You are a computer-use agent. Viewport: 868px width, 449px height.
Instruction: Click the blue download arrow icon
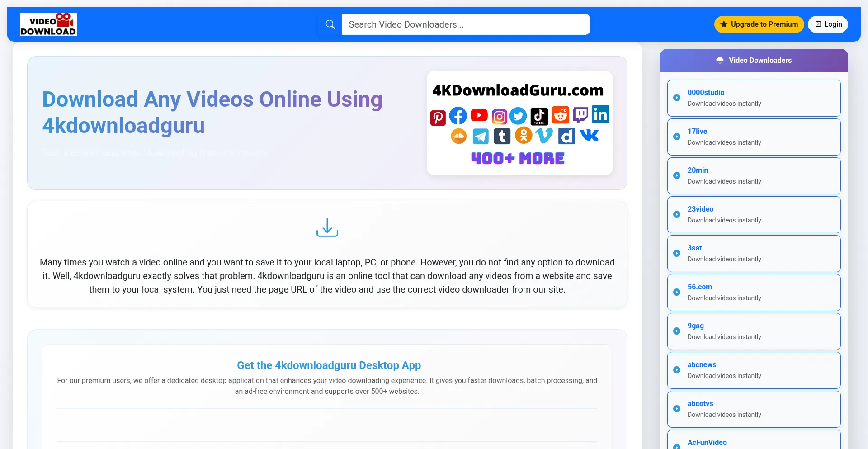pos(327,227)
